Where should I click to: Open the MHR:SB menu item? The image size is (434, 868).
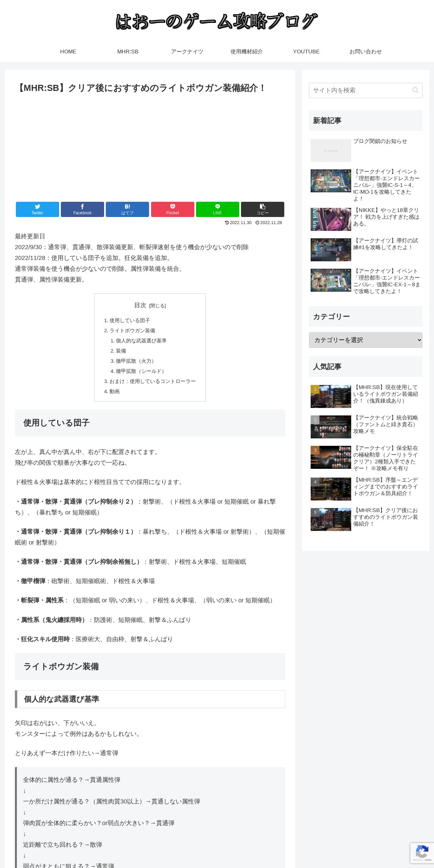(128, 52)
